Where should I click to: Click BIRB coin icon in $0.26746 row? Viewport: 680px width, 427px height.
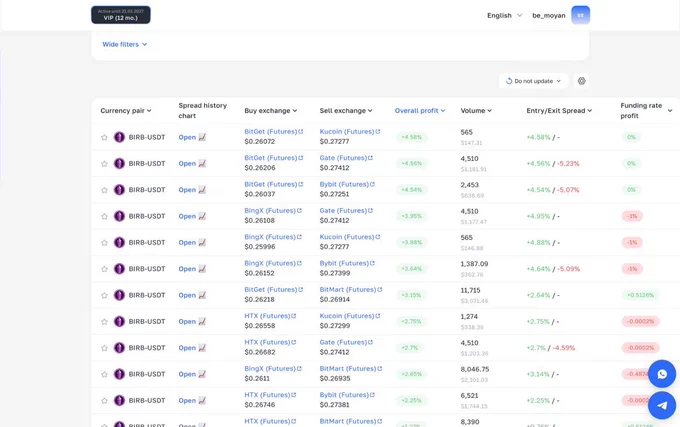pyautogui.click(x=119, y=401)
